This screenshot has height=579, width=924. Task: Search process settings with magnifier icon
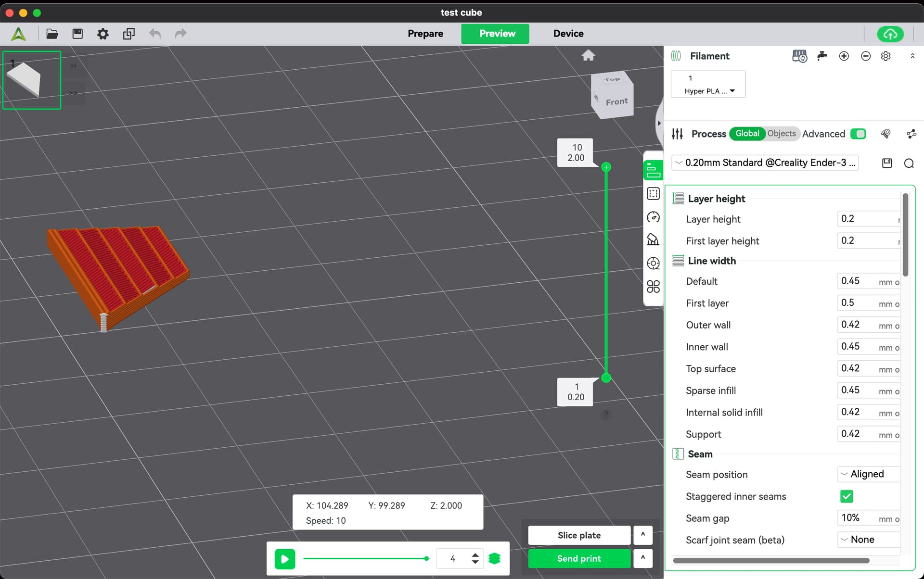tap(909, 164)
